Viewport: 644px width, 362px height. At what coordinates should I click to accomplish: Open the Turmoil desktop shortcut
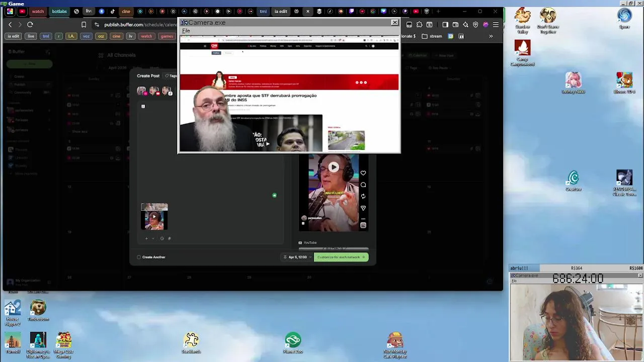13,343
